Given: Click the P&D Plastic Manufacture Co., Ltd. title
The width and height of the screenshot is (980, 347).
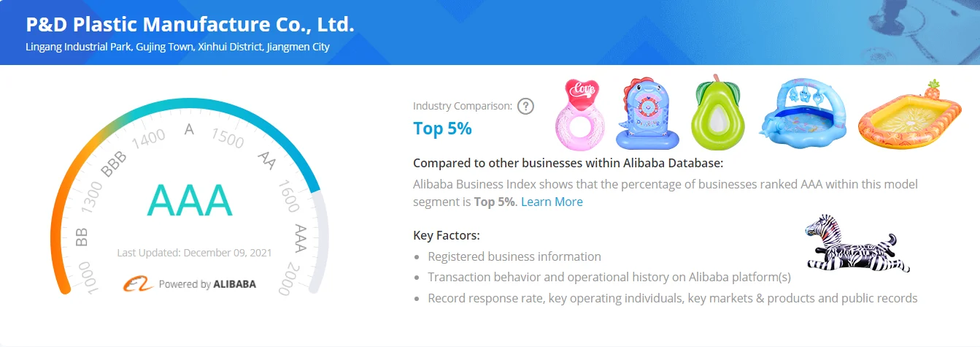Looking at the screenshot, I should (190, 25).
